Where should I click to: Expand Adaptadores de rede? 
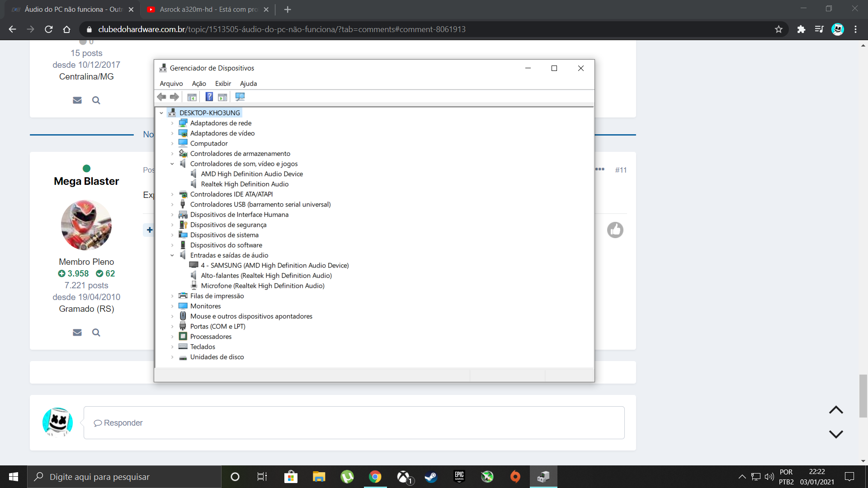click(x=172, y=123)
